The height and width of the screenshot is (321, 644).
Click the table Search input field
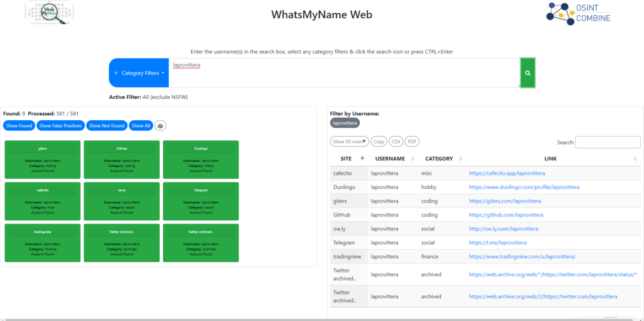click(x=608, y=142)
